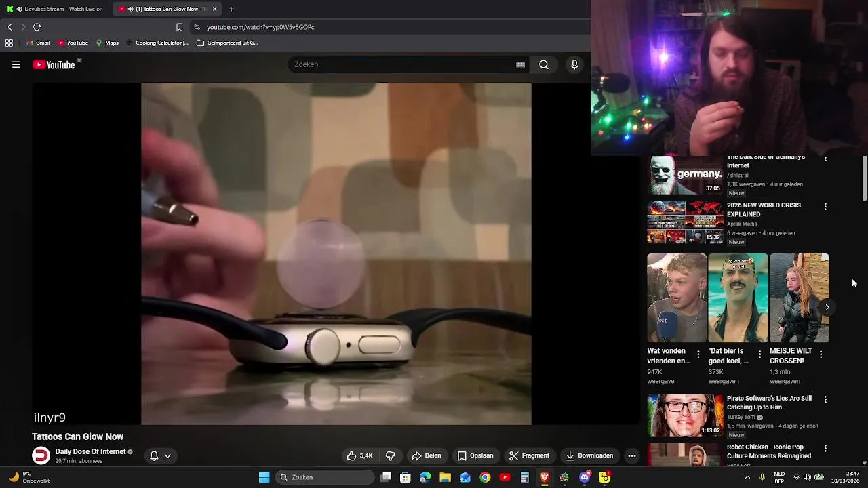Dislike the video with thumbs down
Image resolution: width=868 pixels, height=488 pixels.
click(390, 455)
